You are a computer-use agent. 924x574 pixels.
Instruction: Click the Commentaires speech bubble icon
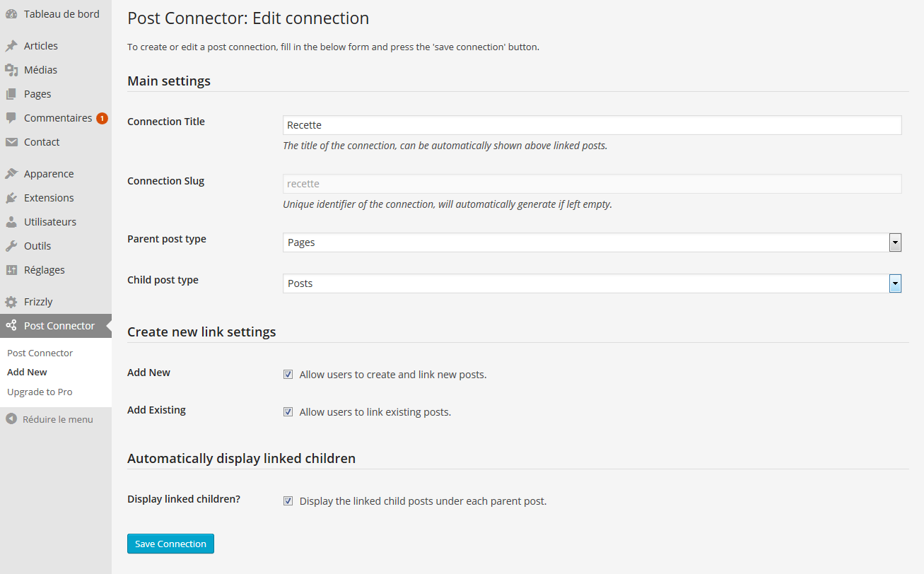11,118
